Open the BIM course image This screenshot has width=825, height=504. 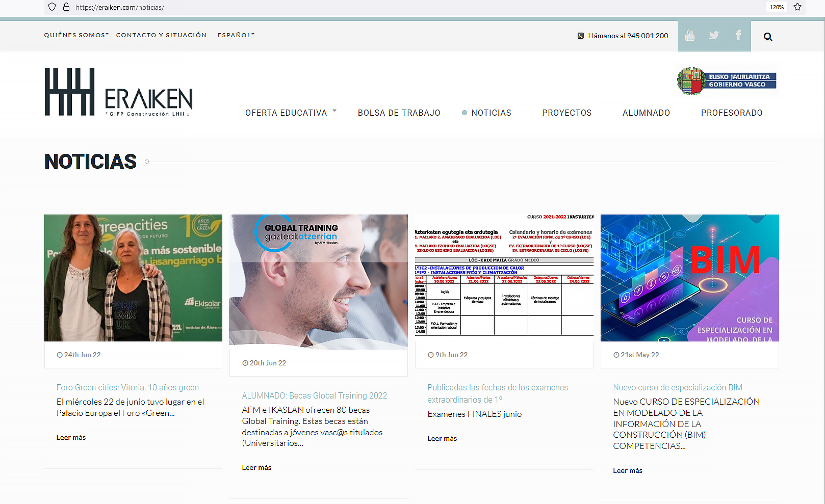(x=690, y=278)
